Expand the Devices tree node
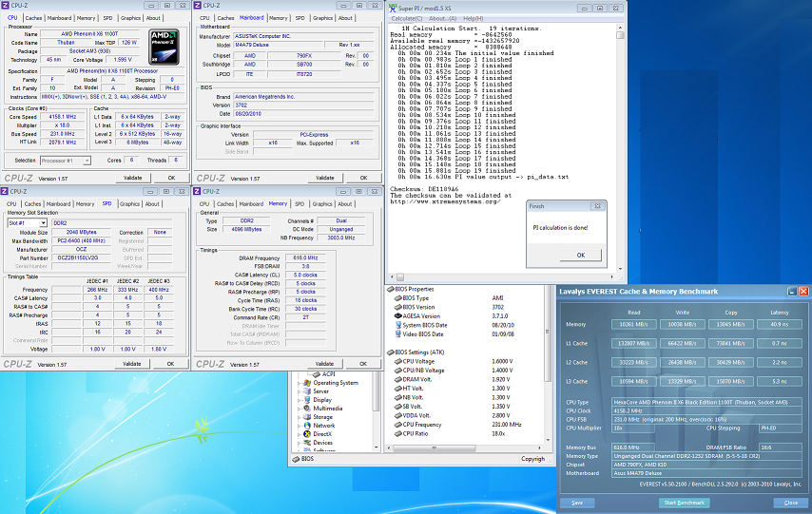812x514 pixels. click(299, 443)
